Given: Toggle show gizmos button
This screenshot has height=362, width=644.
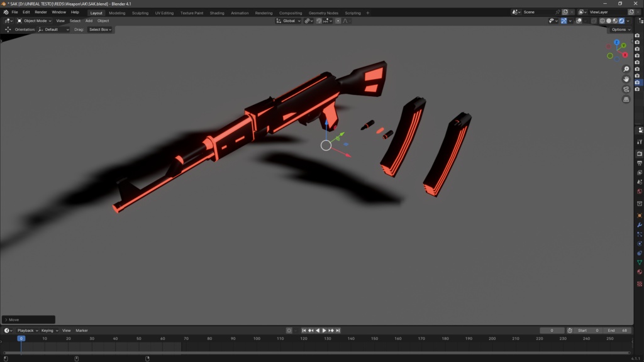Looking at the screenshot, I should point(564,21).
